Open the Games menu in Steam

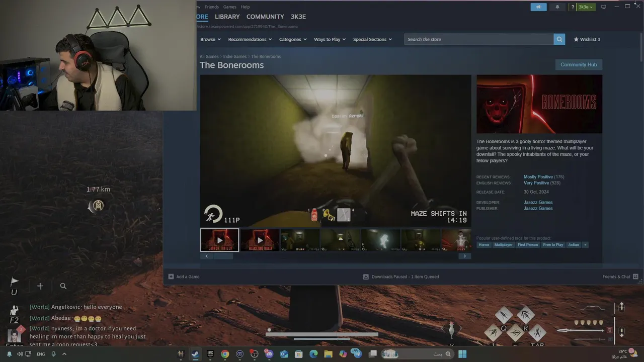[x=230, y=7]
